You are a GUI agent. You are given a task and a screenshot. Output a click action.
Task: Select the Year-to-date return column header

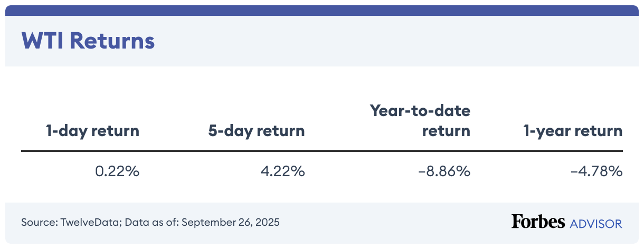pyautogui.click(x=420, y=121)
